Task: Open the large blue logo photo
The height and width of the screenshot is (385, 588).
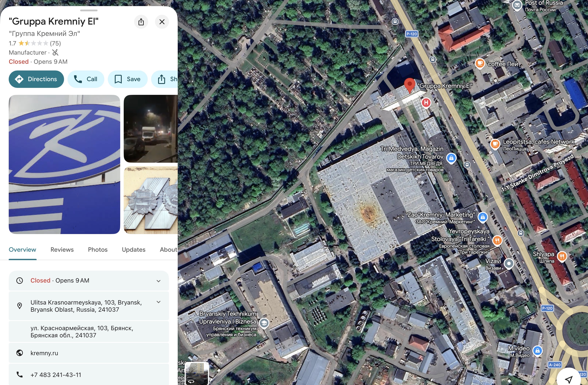Action: 64,164
